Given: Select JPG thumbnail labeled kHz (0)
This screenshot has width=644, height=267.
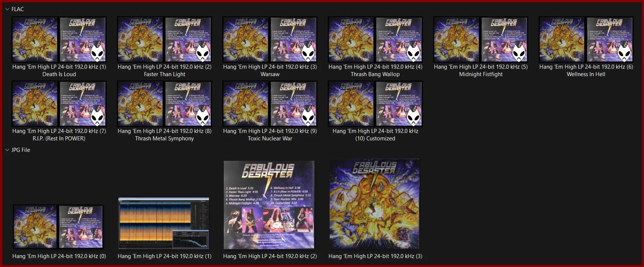Looking at the screenshot, I should tap(58, 227).
